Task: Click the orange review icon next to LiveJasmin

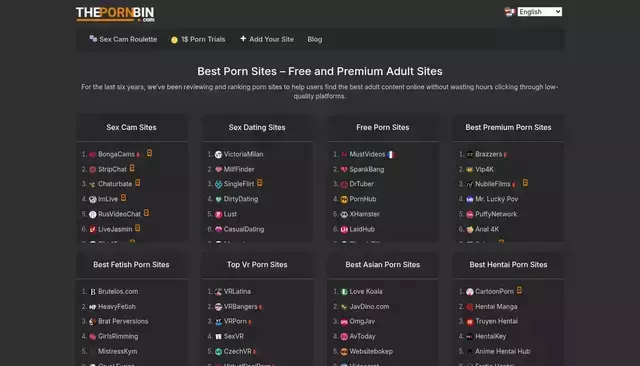Action: tap(138, 228)
